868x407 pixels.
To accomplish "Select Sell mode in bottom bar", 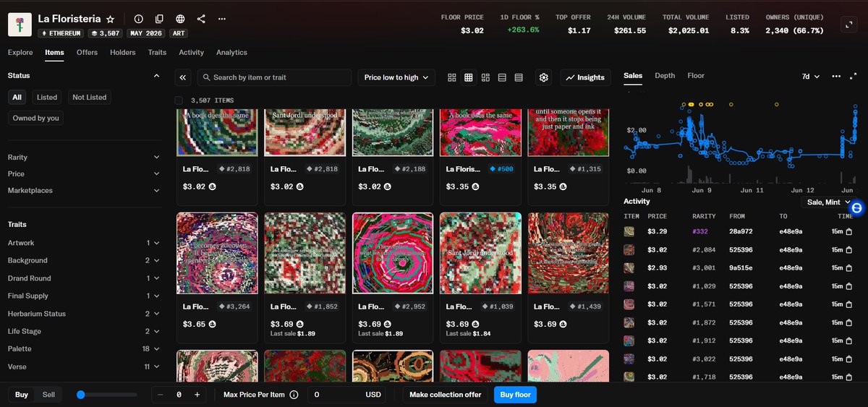I will (48, 395).
